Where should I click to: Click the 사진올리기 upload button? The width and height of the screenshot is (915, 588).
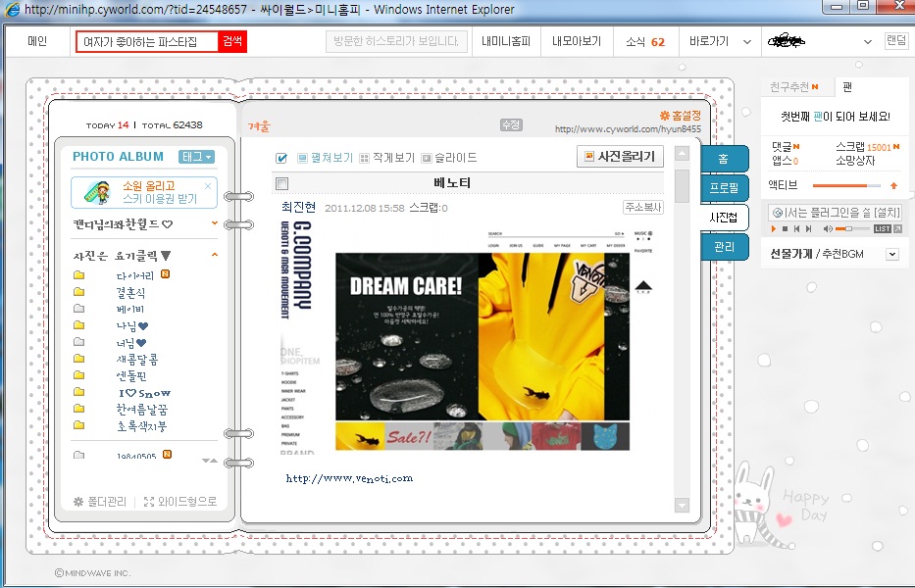[621, 157]
